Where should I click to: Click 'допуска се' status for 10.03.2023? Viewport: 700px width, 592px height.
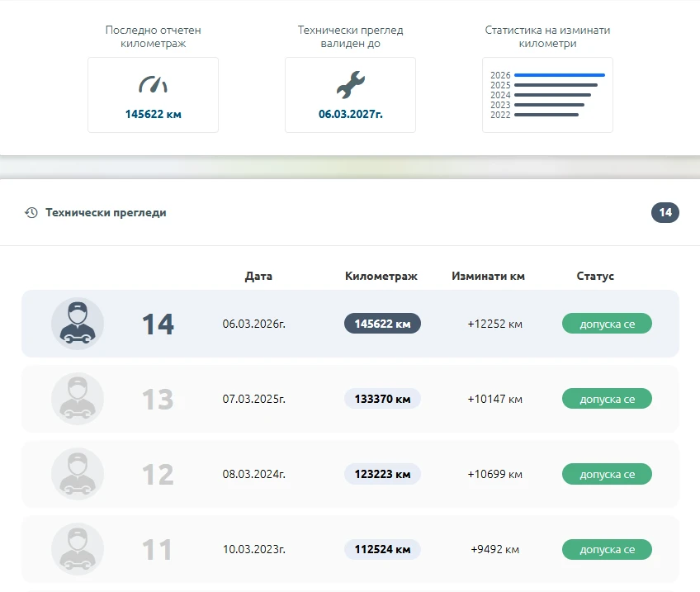[x=607, y=549]
